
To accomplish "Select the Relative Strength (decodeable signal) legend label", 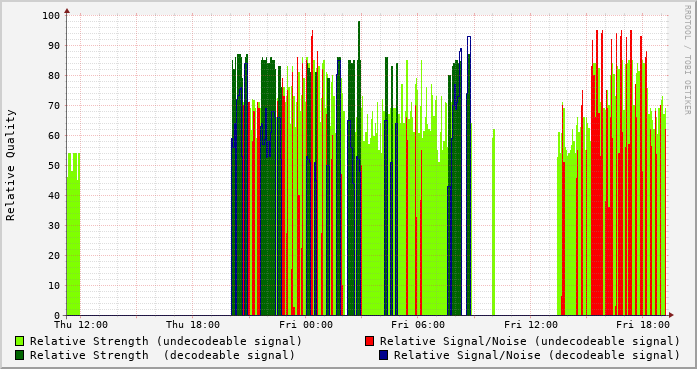I will 163,355.
